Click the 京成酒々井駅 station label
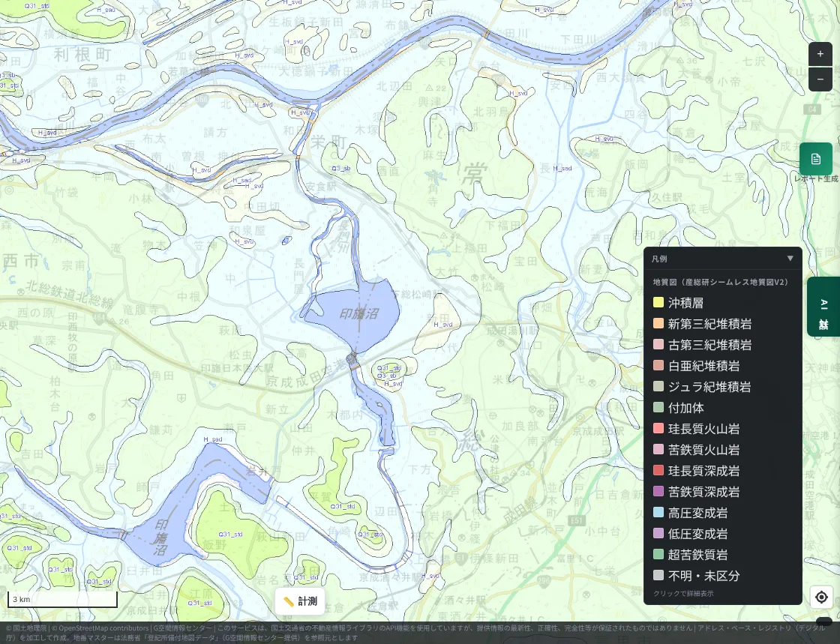This screenshot has width=840, height=644. [388, 577]
